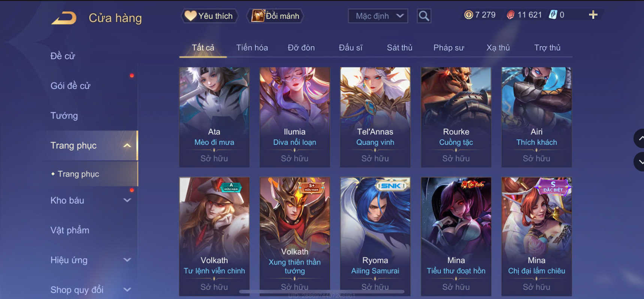
Task: Open the Đổi mảnh fragment exchange
Action: point(275,16)
